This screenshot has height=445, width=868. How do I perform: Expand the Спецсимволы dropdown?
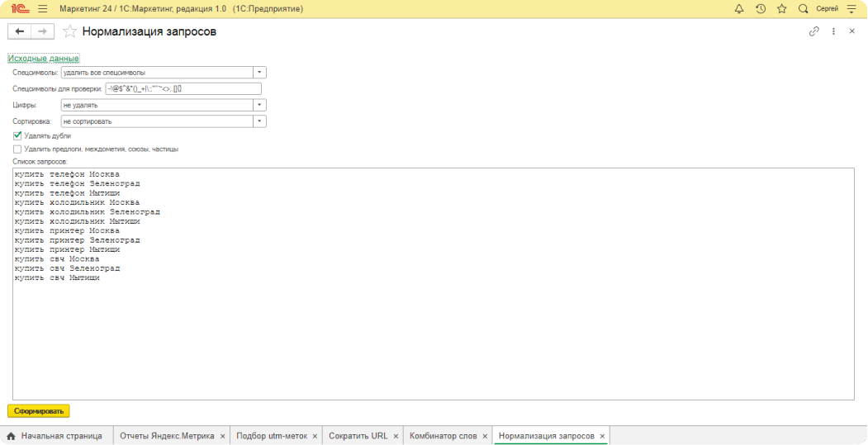tap(260, 73)
